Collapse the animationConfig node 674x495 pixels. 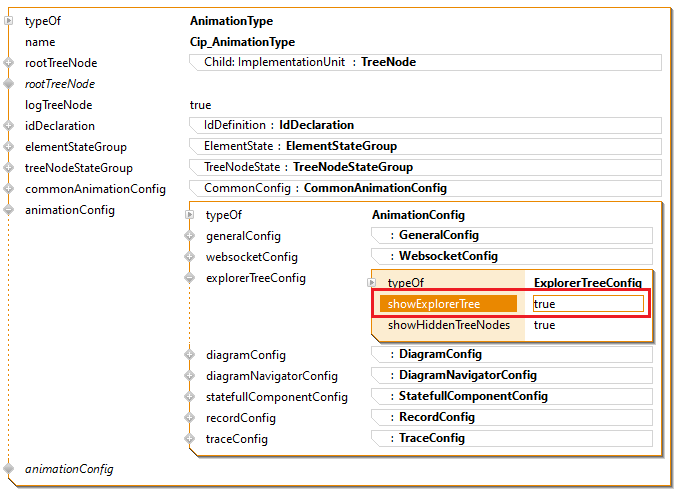[x=10, y=210]
